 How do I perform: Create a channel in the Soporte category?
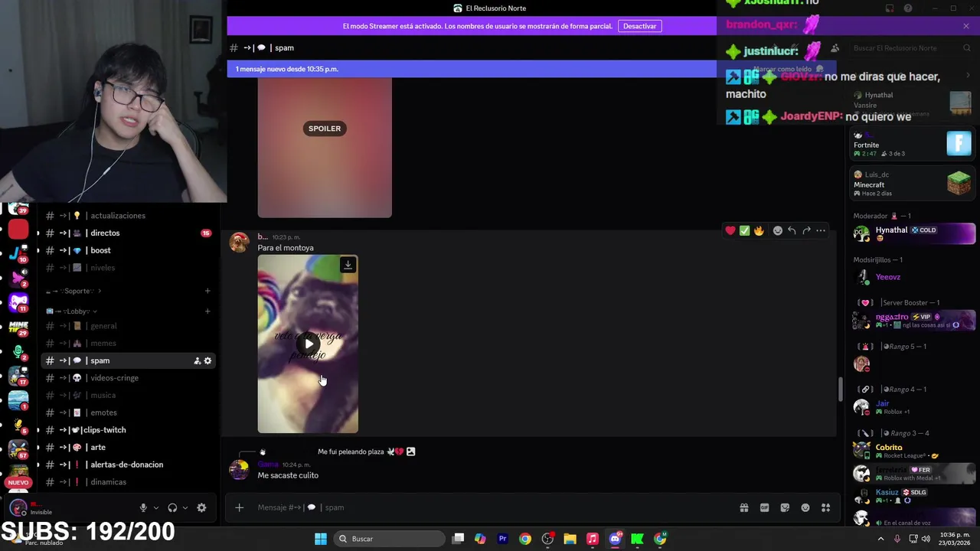point(207,291)
